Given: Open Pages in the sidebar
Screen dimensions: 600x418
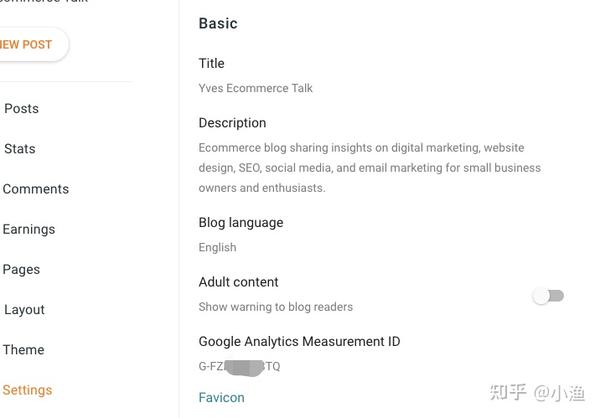Looking at the screenshot, I should pos(22,269).
